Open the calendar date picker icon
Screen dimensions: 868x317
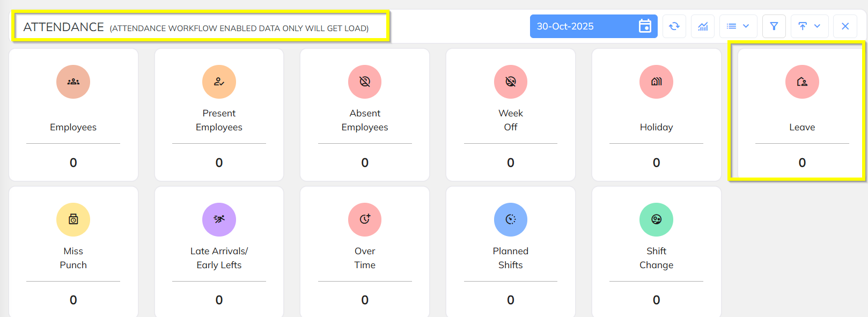point(645,26)
